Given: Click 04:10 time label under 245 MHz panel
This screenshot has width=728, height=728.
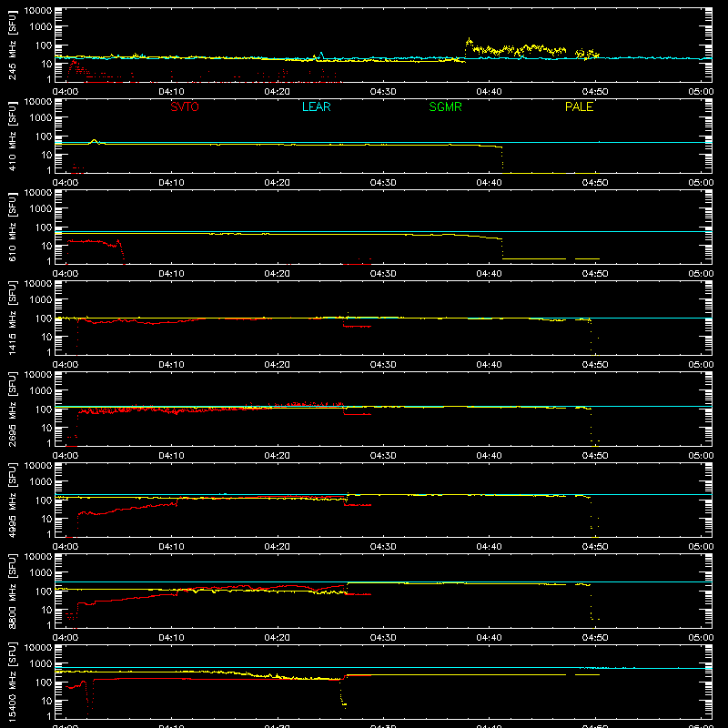Looking at the screenshot, I should coord(171,92).
